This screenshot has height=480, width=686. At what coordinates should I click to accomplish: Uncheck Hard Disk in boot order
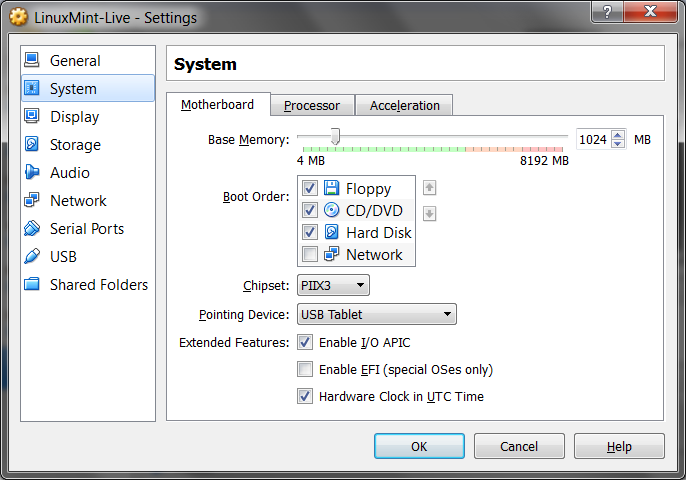[310, 232]
